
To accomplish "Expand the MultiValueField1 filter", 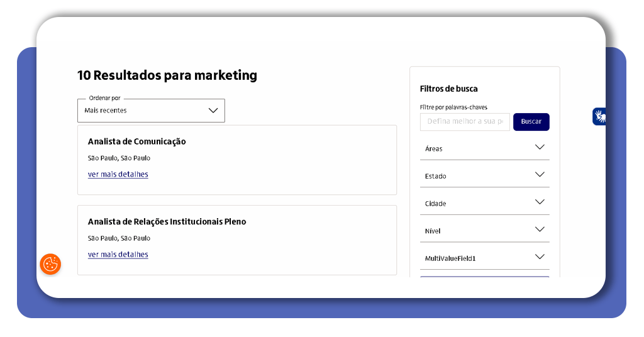I will pyautogui.click(x=485, y=258).
